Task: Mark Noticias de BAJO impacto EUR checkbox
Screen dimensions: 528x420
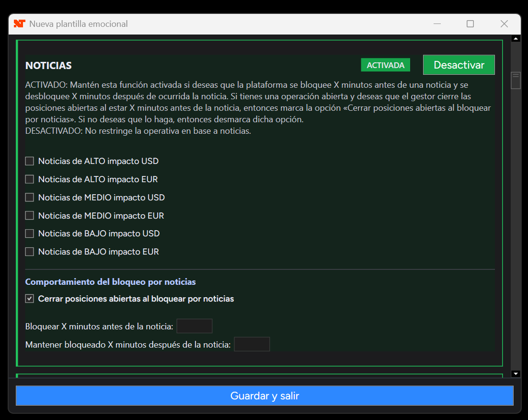Action: (30, 252)
